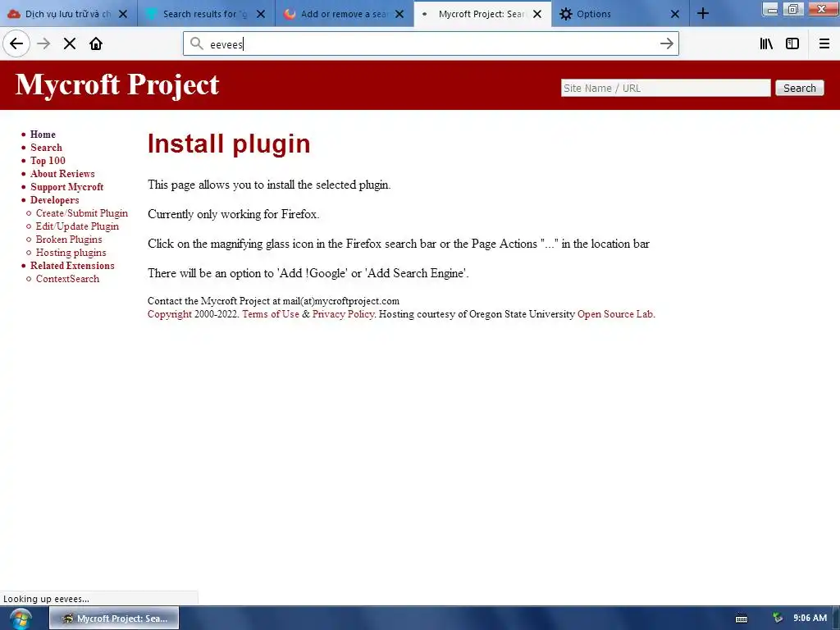The image size is (840, 630).
Task: Restore down the Firefox window
Action: (x=792, y=9)
